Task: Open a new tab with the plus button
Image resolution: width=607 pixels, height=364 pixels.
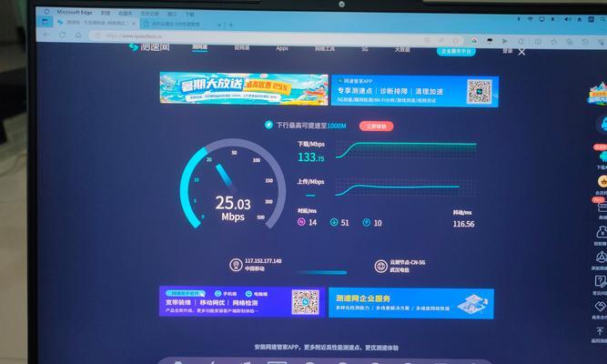Action: tap(231, 25)
